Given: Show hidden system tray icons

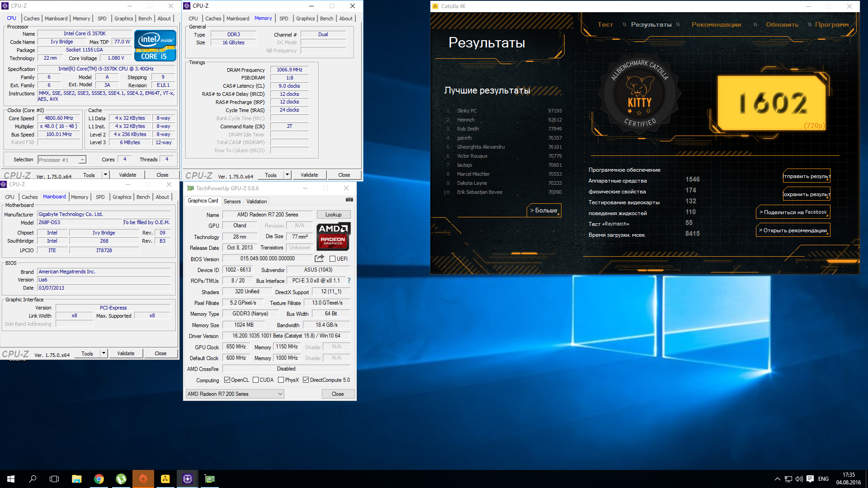Looking at the screenshot, I should [x=777, y=479].
